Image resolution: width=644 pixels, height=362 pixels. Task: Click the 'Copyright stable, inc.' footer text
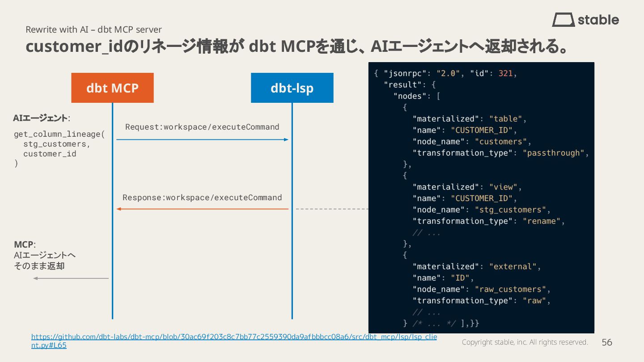[x=525, y=342]
